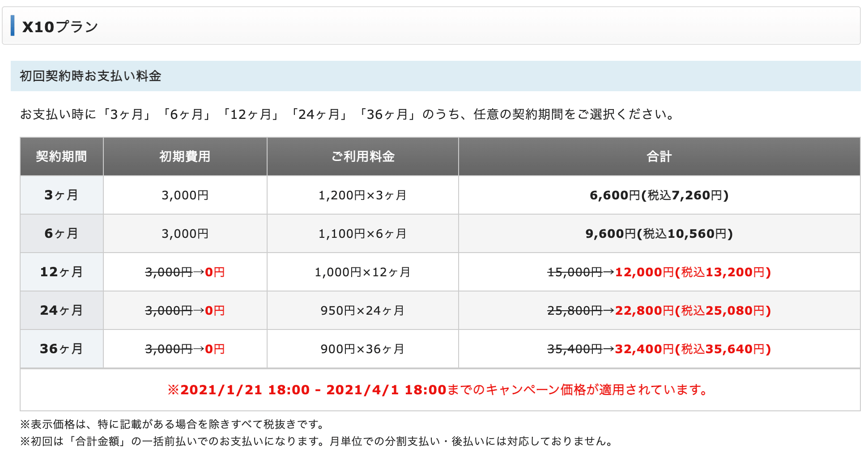Screen dimensions: 868x456
Task: Click the 12,000円(税込13,200円) total
Action: tap(693, 272)
